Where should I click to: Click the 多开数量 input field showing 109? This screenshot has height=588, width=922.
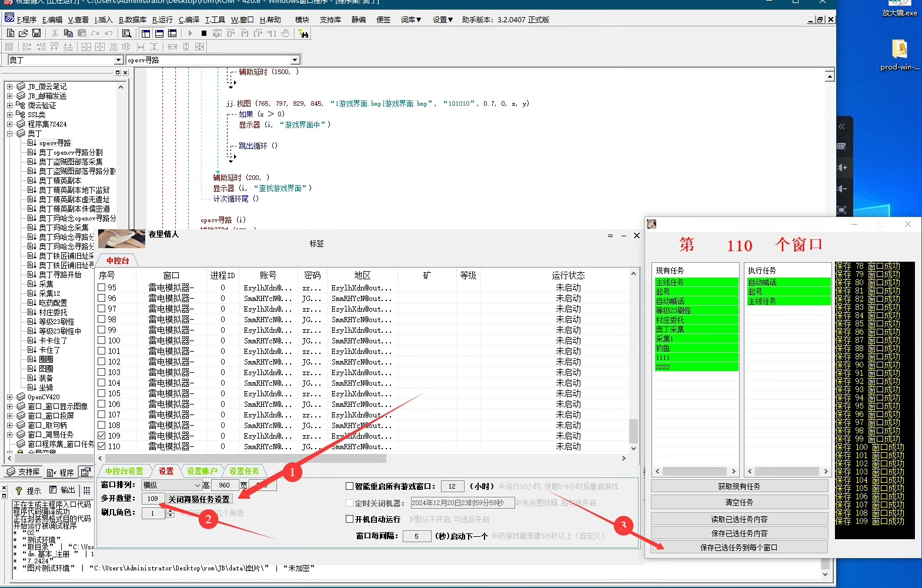coord(153,499)
